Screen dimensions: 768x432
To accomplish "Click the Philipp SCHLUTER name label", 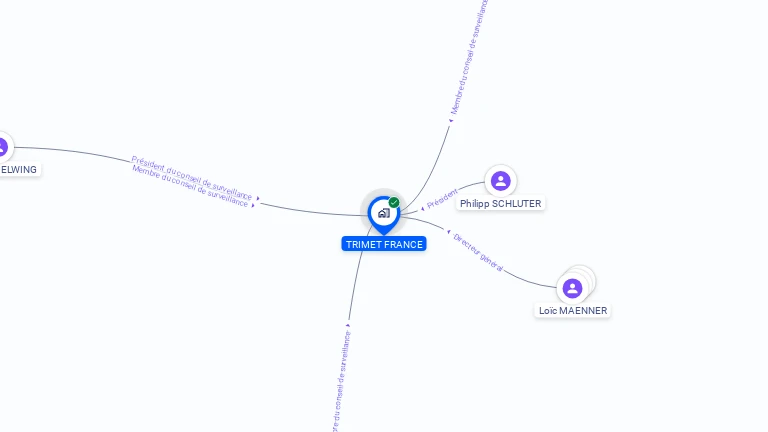I will [x=501, y=203].
